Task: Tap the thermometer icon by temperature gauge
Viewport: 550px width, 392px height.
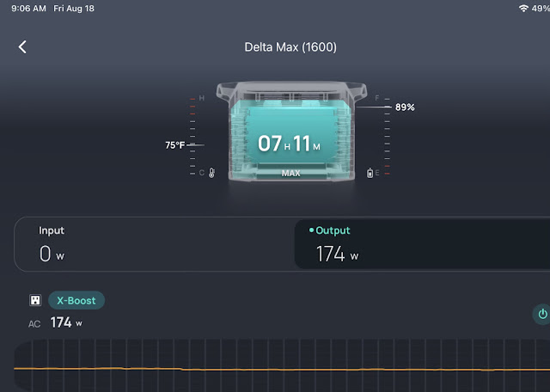Action: coord(211,173)
